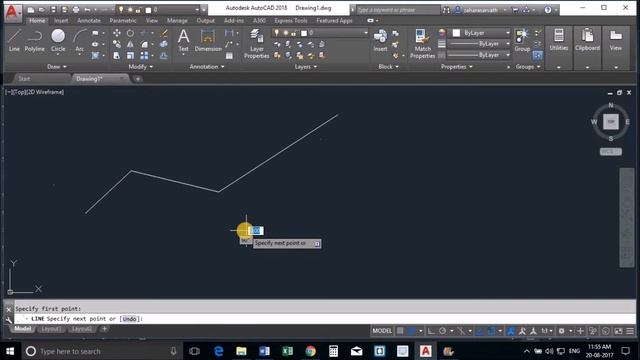Click the Plot (print) icon in quick access toolbar

tap(76, 10)
